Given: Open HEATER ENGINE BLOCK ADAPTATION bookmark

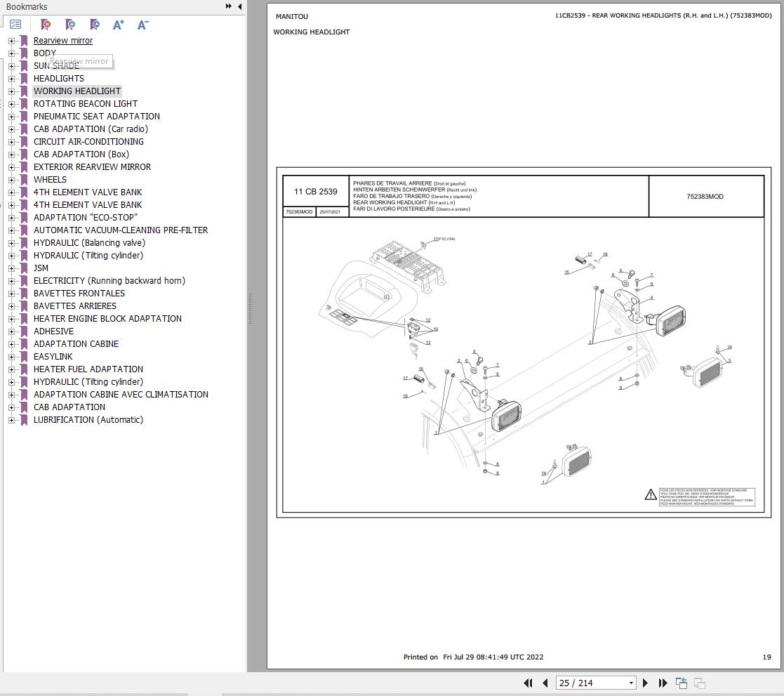Looking at the screenshot, I should tap(107, 319).
